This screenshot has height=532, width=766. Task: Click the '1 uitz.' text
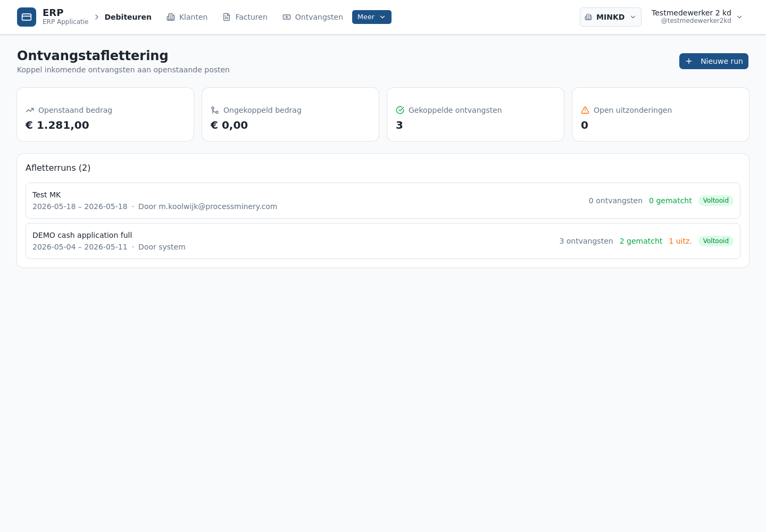click(x=680, y=241)
